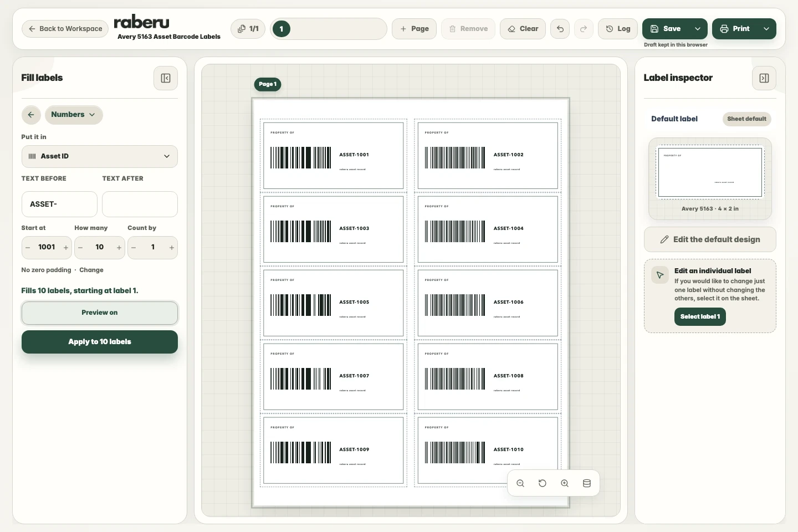Open the Numbers fill type dropdown
The height and width of the screenshot is (532, 798).
(x=74, y=115)
